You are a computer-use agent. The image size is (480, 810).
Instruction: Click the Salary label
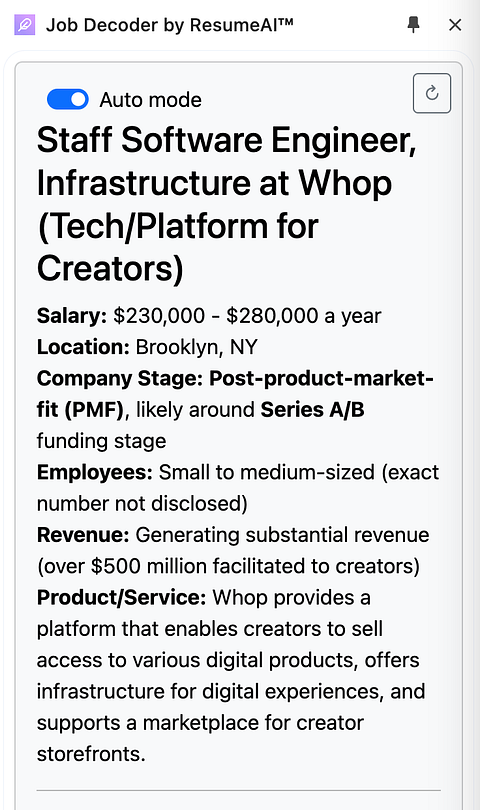click(71, 316)
